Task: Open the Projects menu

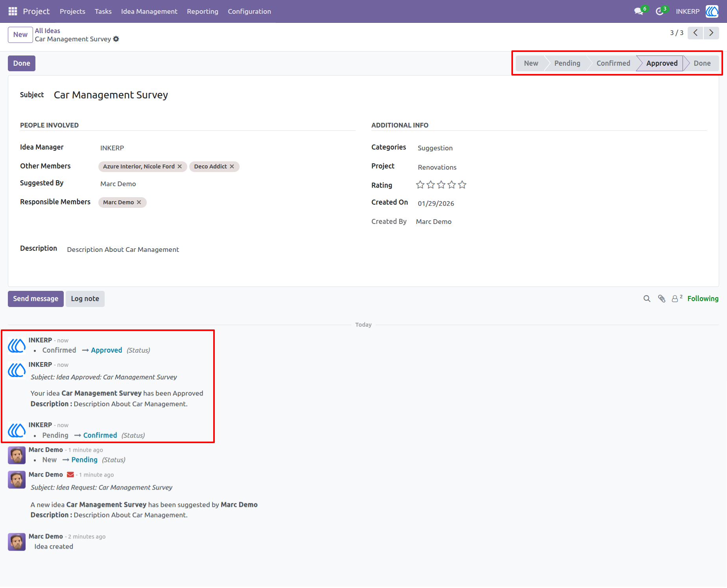Action: [72, 11]
